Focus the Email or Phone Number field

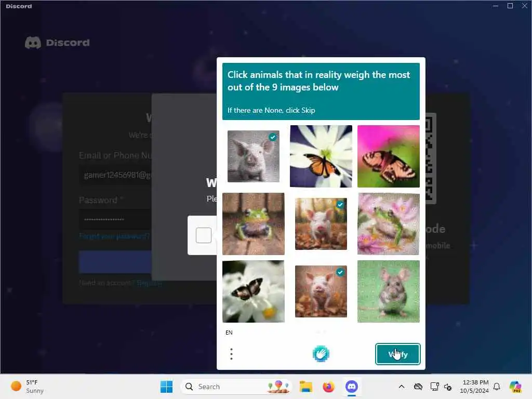pos(115,175)
